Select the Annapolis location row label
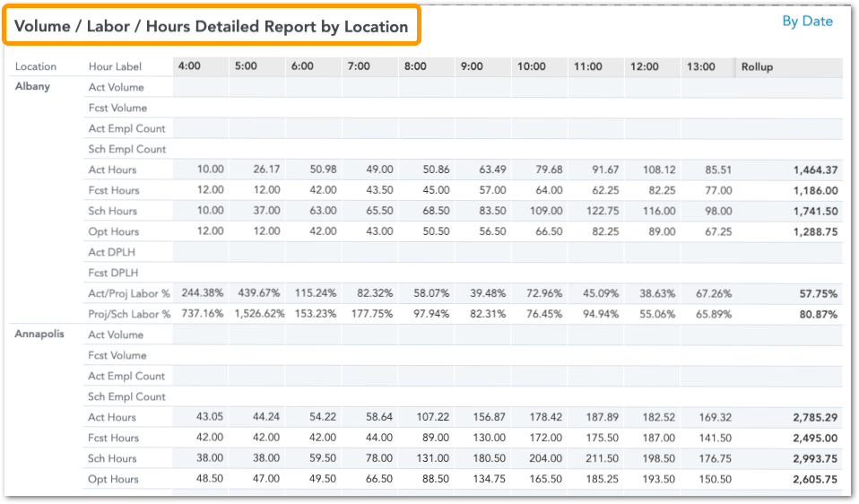 coord(40,335)
